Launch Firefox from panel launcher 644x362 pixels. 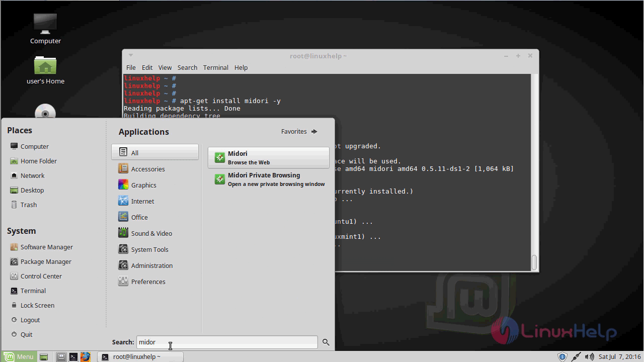click(85, 357)
